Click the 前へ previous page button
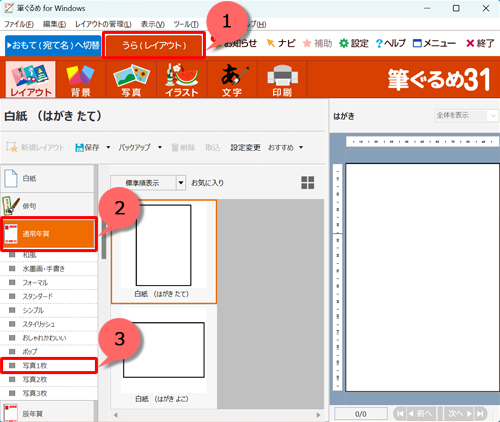 coord(421,414)
